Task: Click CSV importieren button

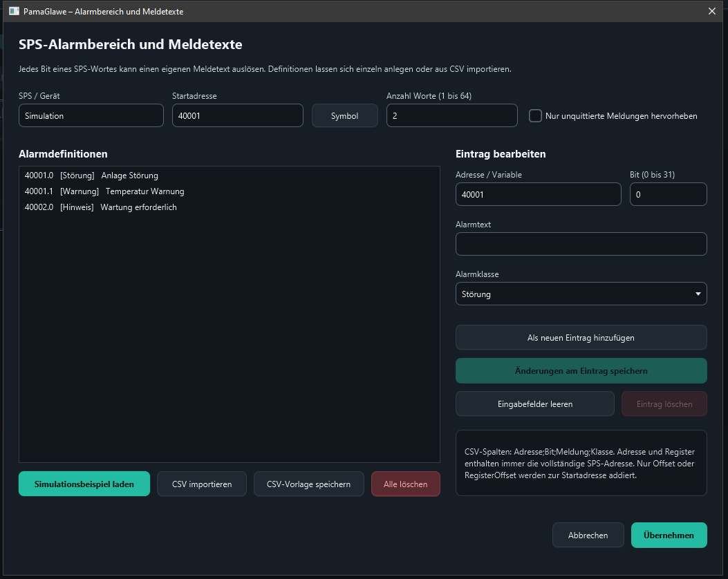Action: (201, 484)
